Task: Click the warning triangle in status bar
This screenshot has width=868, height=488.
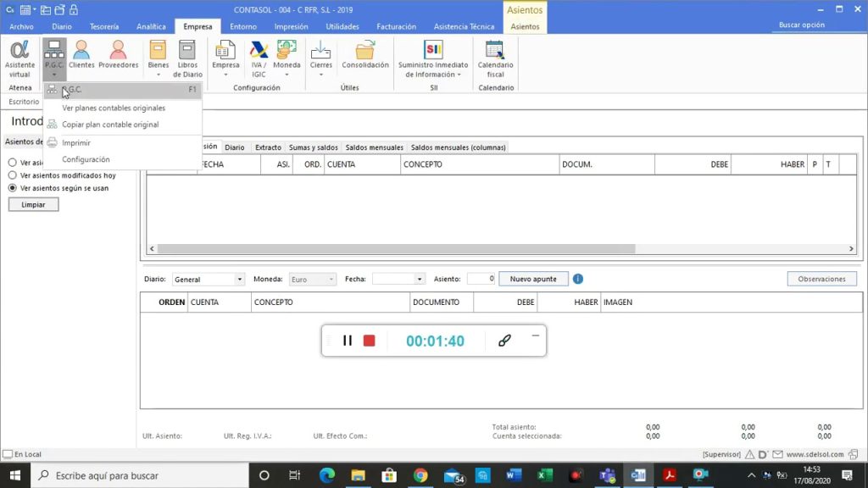Action: (749, 454)
